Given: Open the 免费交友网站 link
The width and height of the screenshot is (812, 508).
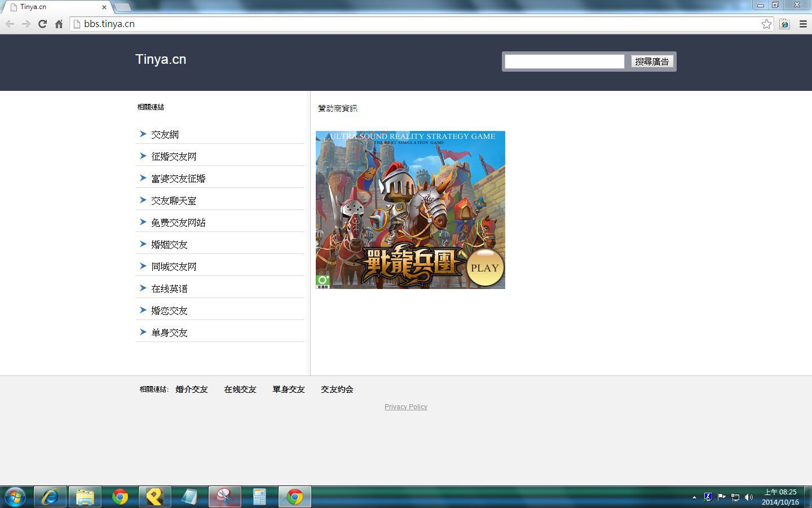Looking at the screenshot, I should click(x=178, y=222).
